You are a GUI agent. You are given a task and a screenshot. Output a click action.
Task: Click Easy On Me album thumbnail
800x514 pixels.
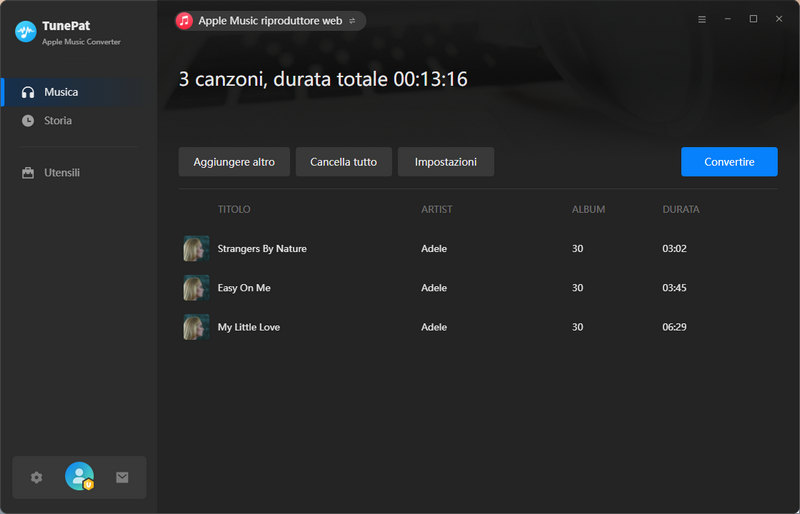pos(196,288)
